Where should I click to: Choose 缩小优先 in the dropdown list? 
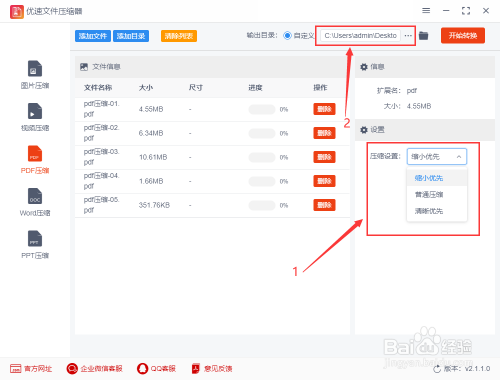point(437,178)
